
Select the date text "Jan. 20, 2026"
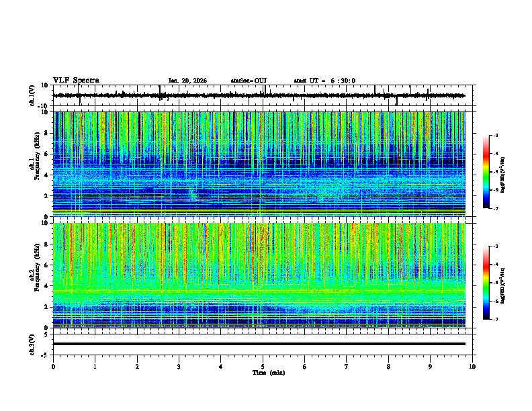click(187, 81)
